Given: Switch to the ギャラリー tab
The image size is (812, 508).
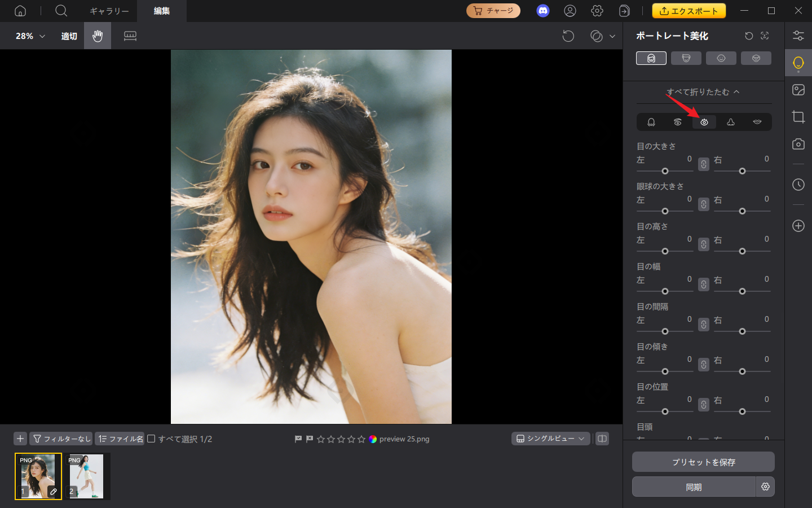Looking at the screenshot, I should pyautogui.click(x=109, y=11).
